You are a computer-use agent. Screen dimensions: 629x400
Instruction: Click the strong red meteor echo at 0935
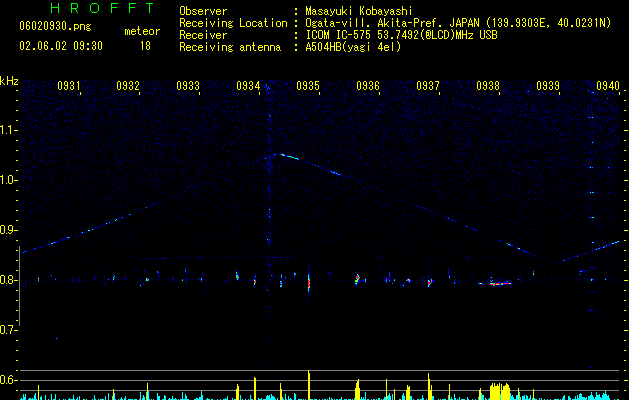(x=308, y=283)
